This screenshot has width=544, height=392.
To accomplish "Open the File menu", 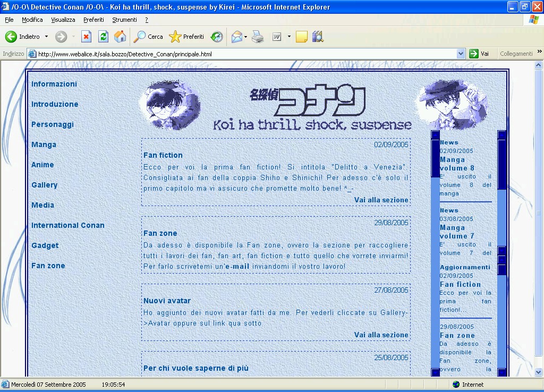I will (x=9, y=20).
